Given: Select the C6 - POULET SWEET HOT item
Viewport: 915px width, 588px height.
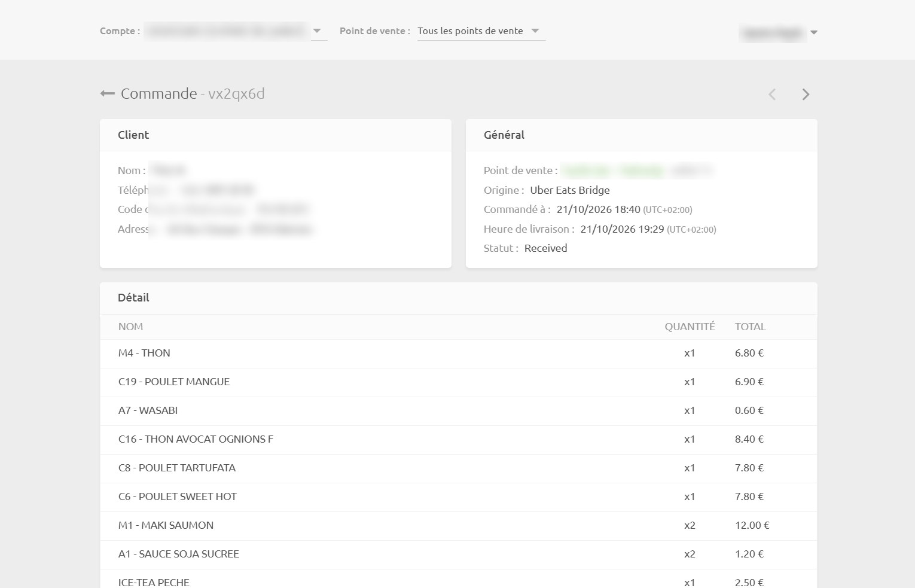Looking at the screenshot, I should pos(178,496).
